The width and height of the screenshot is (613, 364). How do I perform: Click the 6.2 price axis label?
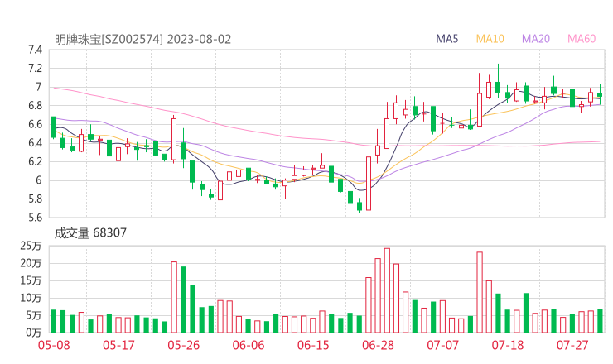click(x=35, y=161)
